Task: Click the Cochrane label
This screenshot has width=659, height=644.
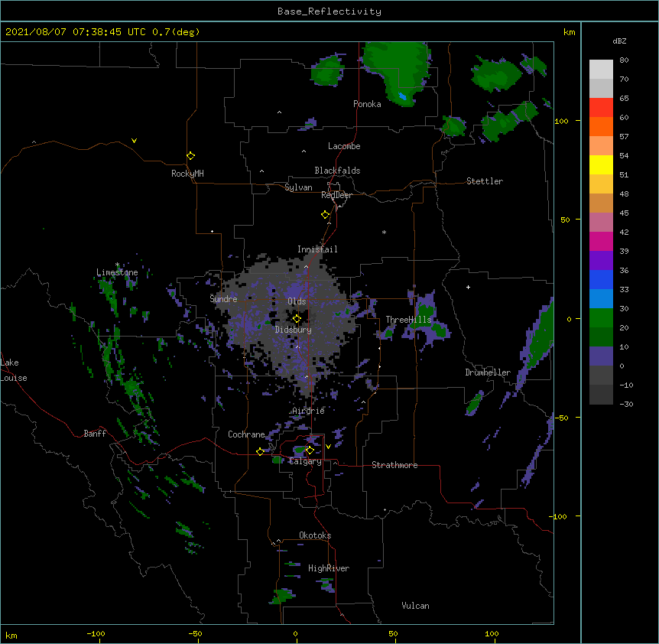Action: click(x=246, y=434)
